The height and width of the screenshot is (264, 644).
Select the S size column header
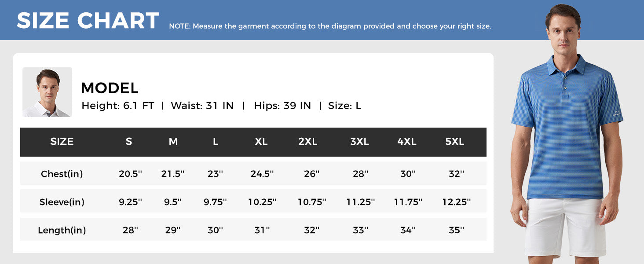[129, 142]
